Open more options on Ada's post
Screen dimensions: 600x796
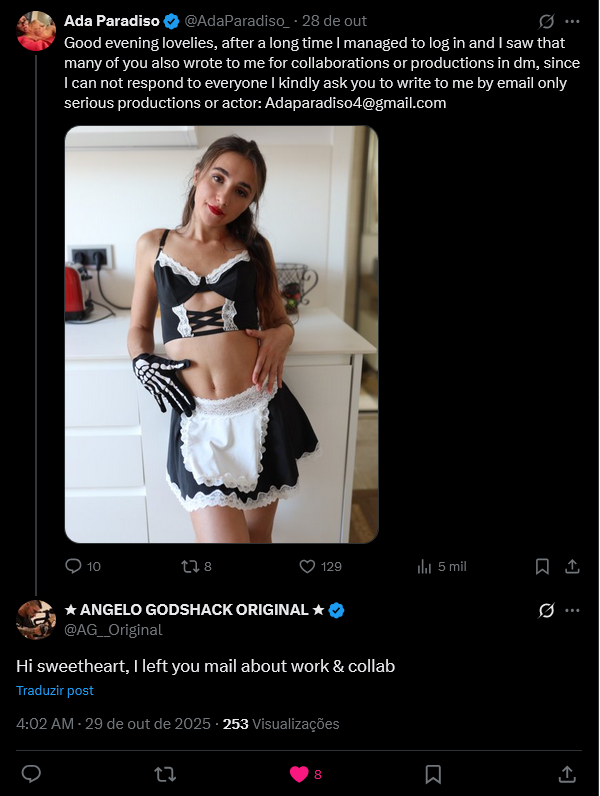pos(573,21)
